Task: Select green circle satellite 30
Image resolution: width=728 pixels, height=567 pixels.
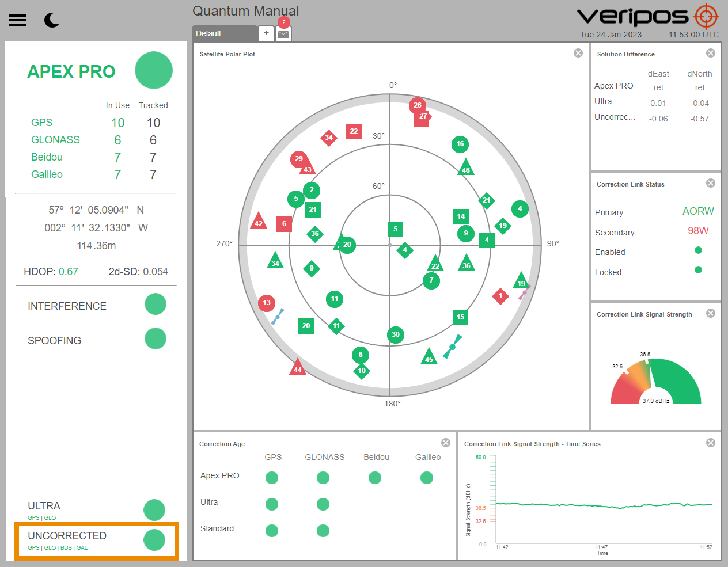Action: pyautogui.click(x=396, y=334)
